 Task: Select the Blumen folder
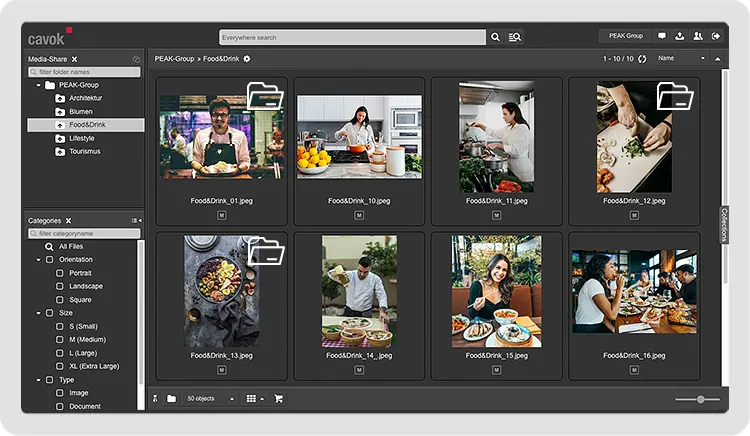pos(80,111)
